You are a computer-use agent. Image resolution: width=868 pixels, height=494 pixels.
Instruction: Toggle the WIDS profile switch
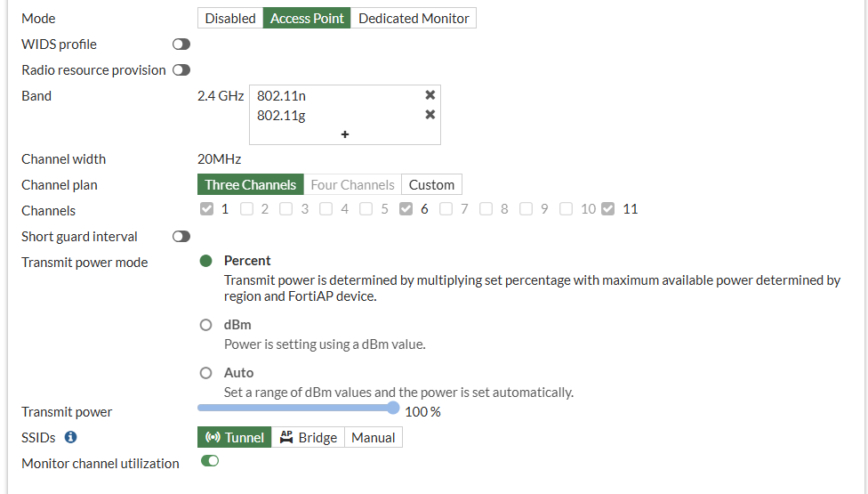(181, 44)
